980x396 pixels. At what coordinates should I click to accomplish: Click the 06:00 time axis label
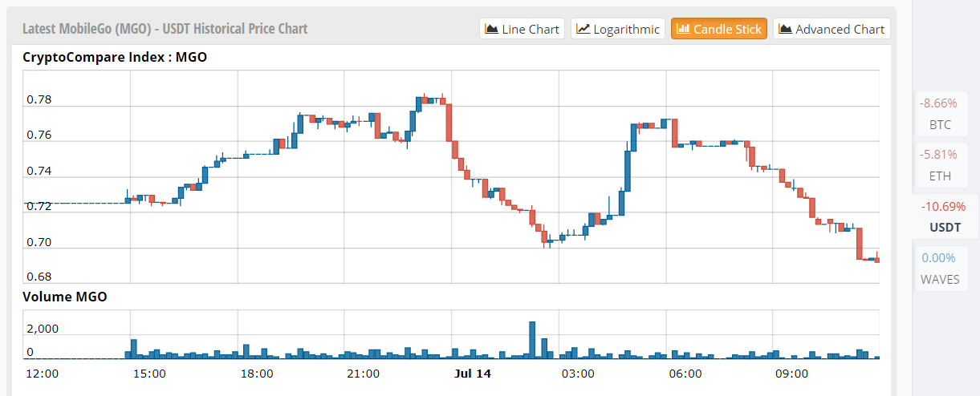pyautogui.click(x=685, y=374)
